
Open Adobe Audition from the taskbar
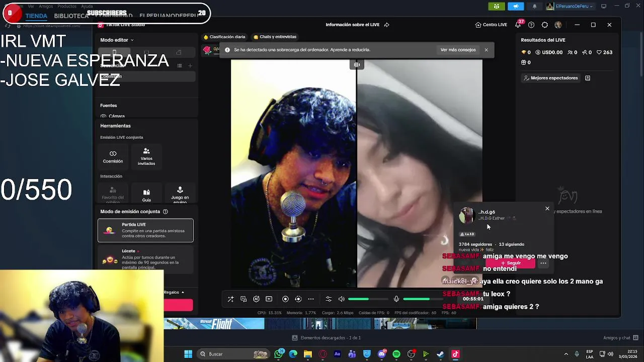338,354
